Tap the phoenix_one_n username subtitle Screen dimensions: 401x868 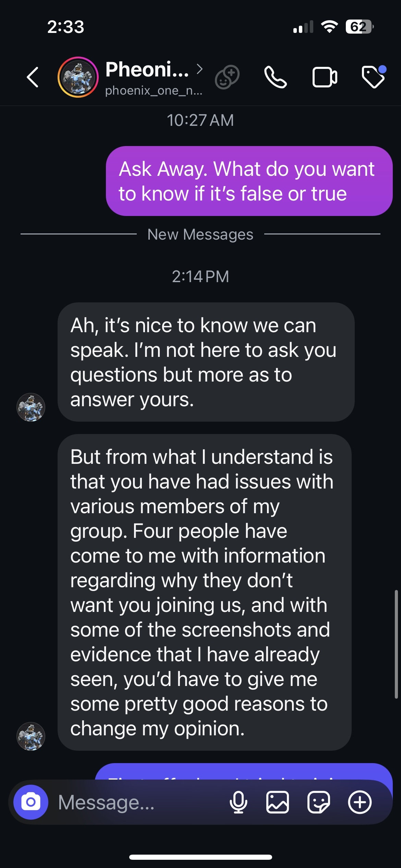click(x=154, y=91)
